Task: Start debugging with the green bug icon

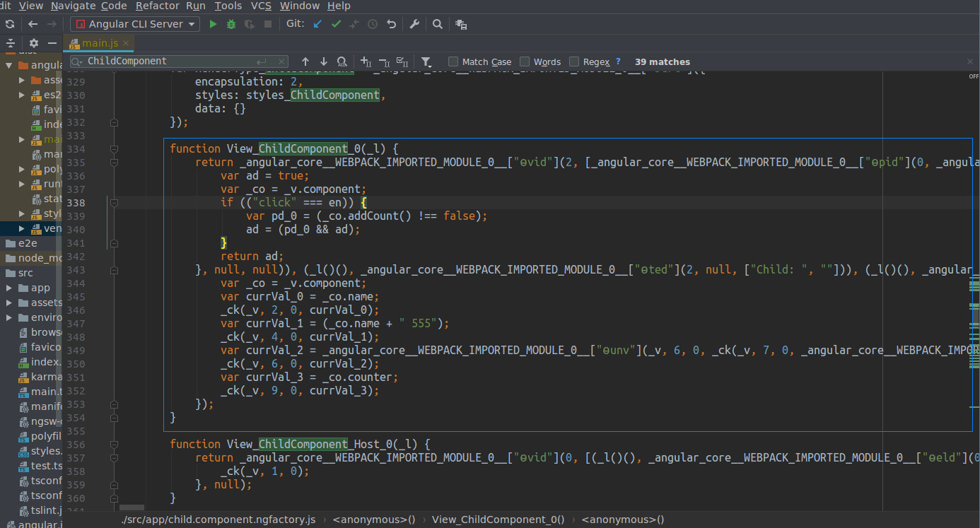Action: 231,24
